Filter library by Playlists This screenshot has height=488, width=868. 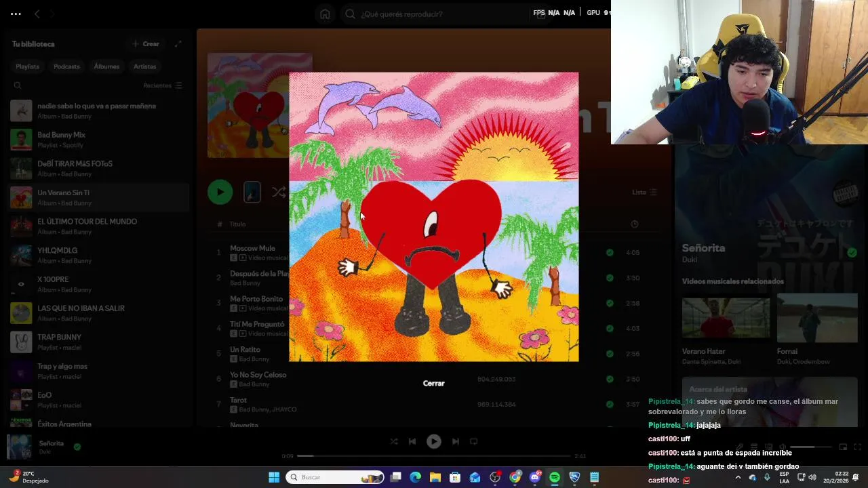[28, 66]
